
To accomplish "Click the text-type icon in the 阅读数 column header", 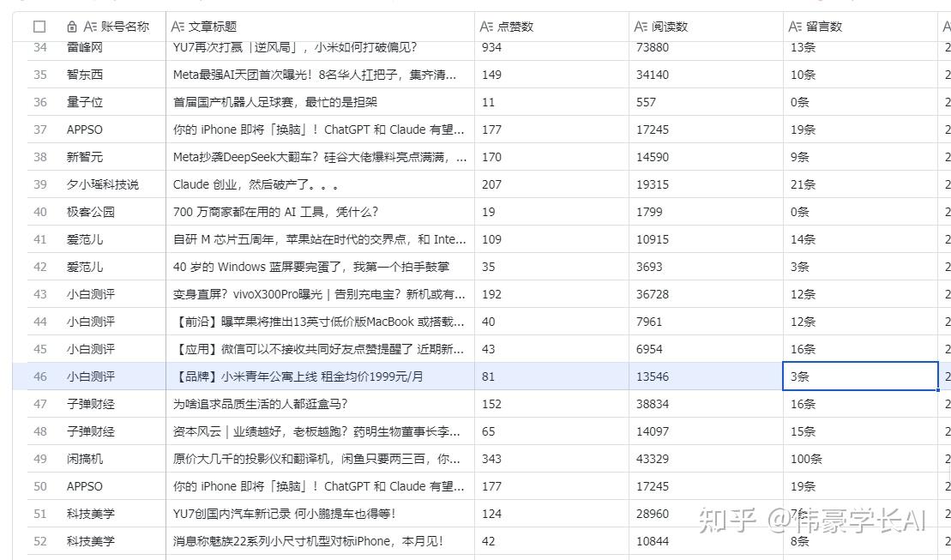I will click(641, 27).
